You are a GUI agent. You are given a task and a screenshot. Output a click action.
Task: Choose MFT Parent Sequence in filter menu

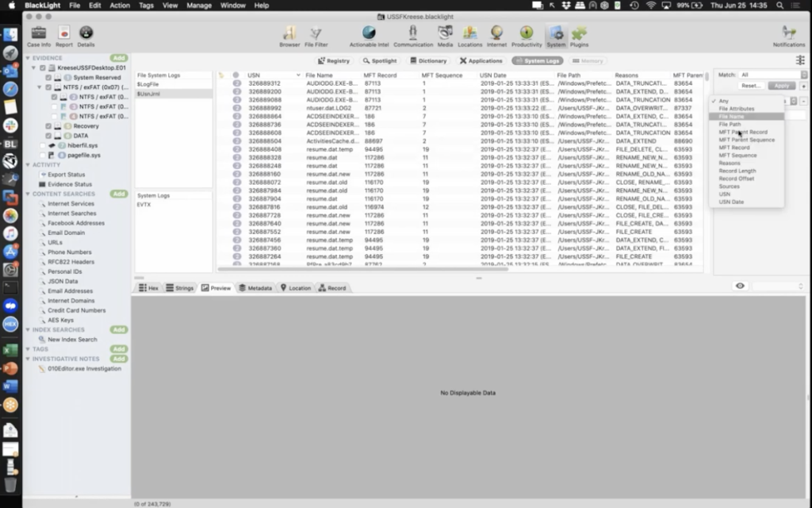coord(746,140)
